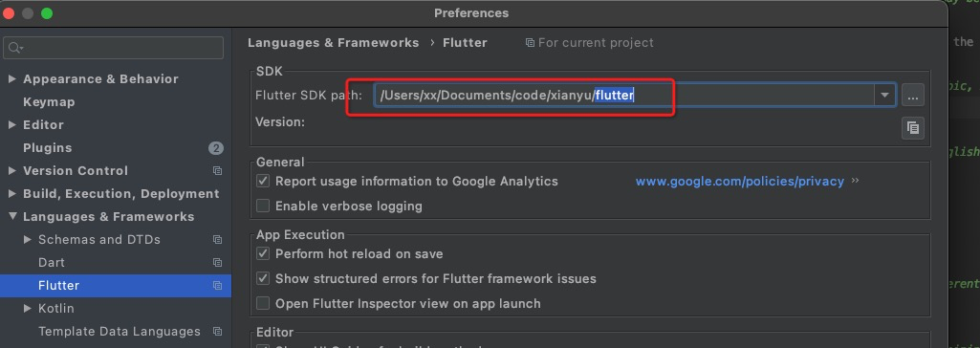The height and width of the screenshot is (348, 980).
Task: Click the project-level icon next to Dart
Action: (x=217, y=262)
